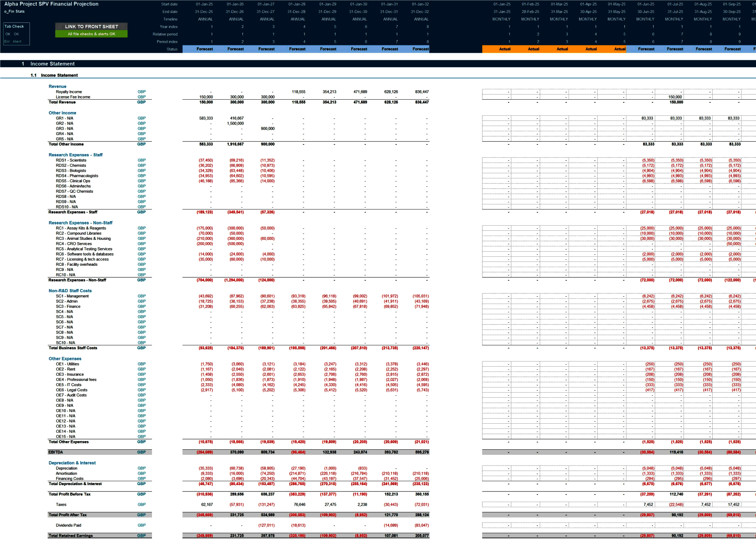756x545 pixels.
Task: Click the 01-Jan-28 annual start date cell
Action: [297, 4]
